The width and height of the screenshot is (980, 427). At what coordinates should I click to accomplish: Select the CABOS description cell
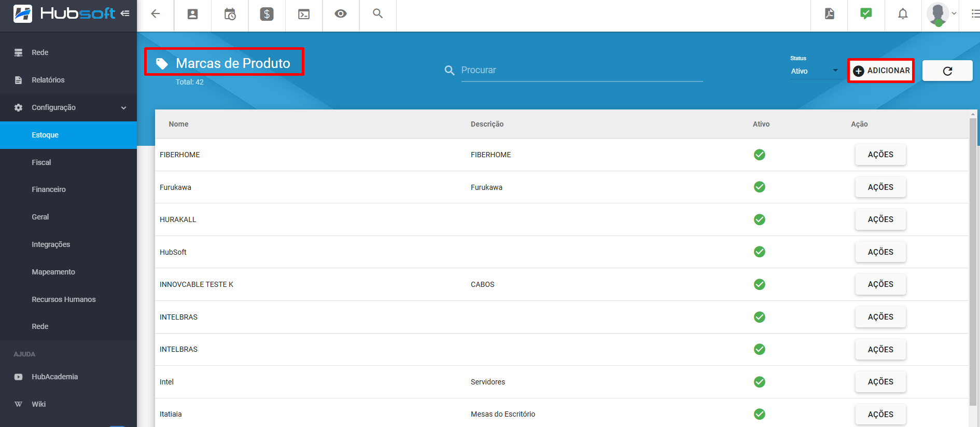[x=483, y=284]
